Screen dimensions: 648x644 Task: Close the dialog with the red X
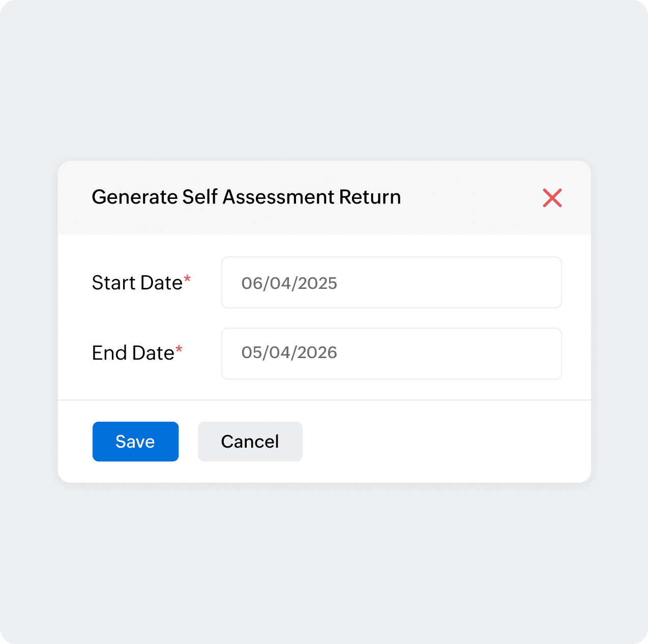pyautogui.click(x=552, y=198)
